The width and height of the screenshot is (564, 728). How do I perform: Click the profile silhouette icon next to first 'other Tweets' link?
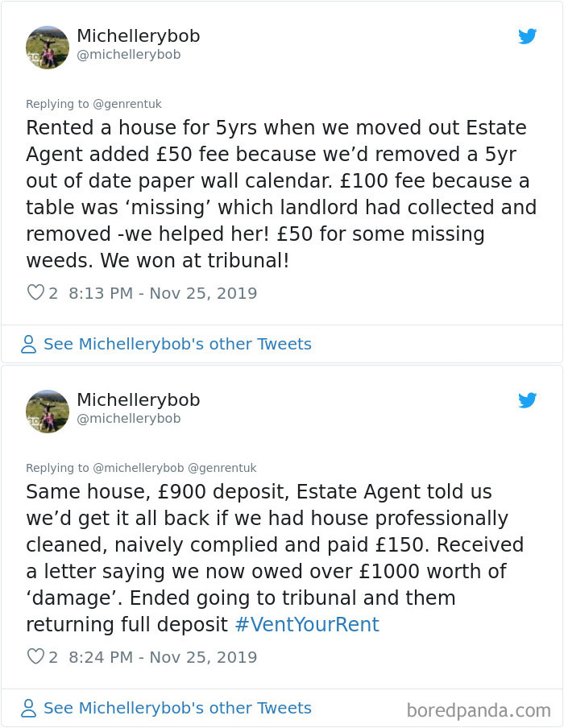(x=27, y=344)
